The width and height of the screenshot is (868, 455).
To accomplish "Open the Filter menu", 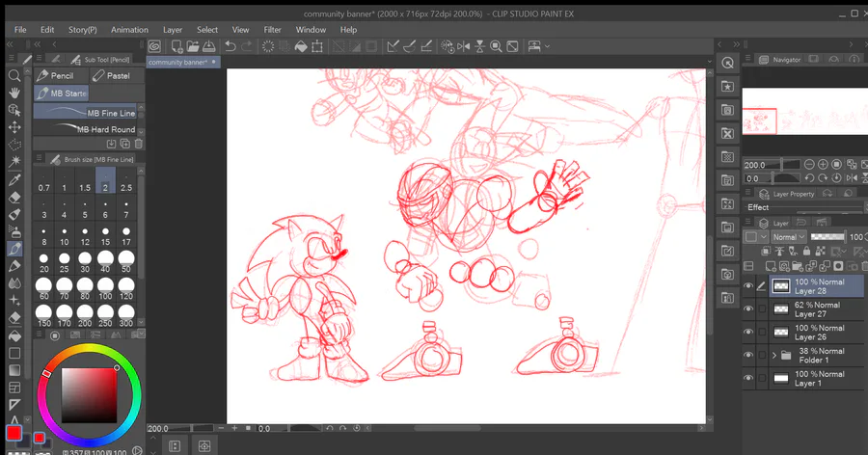I will click(x=272, y=30).
